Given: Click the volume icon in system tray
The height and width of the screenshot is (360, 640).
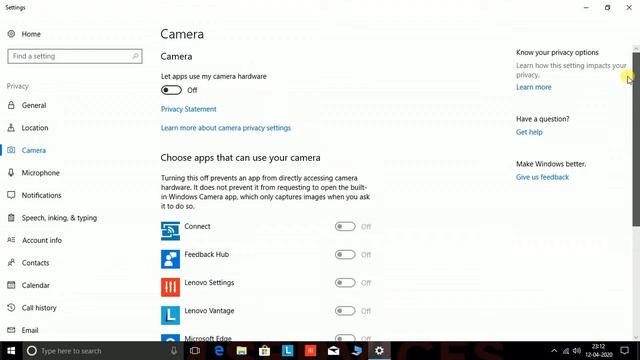Looking at the screenshot, I should [577, 351].
